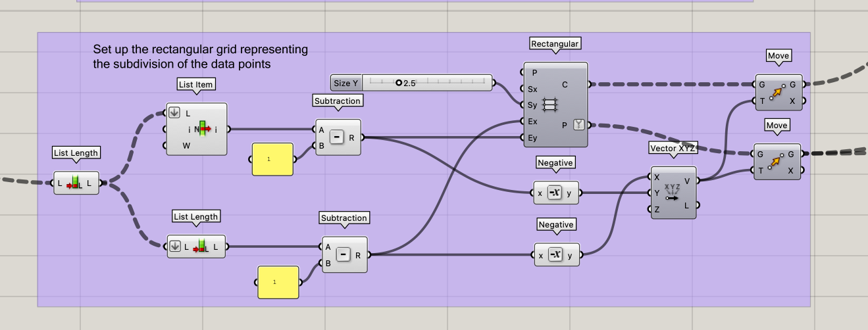Click the G output on upper Move
Viewport: 868px width, 330px height.
(x=792, y=85)
